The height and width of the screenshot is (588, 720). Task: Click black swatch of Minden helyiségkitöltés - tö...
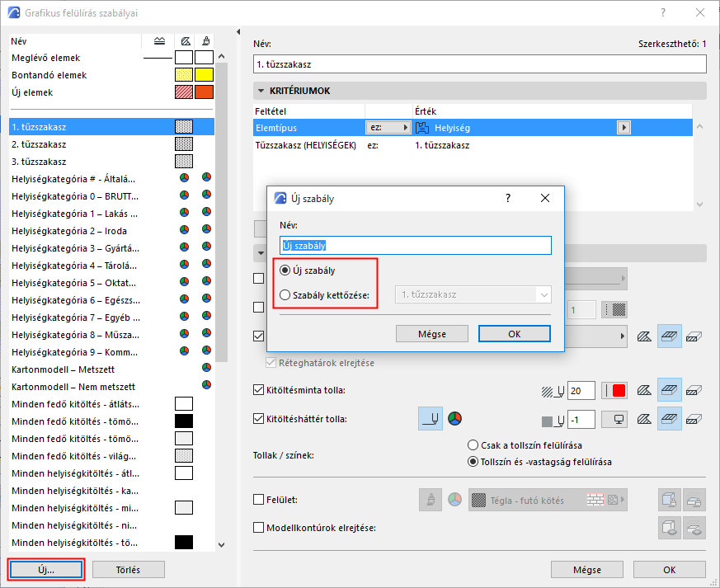pos(184,542)
